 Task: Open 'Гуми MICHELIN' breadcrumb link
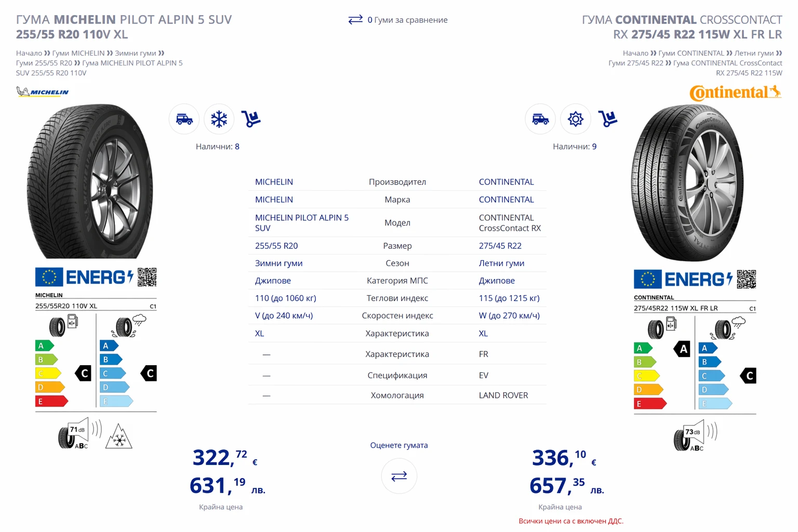coord(78,53)
